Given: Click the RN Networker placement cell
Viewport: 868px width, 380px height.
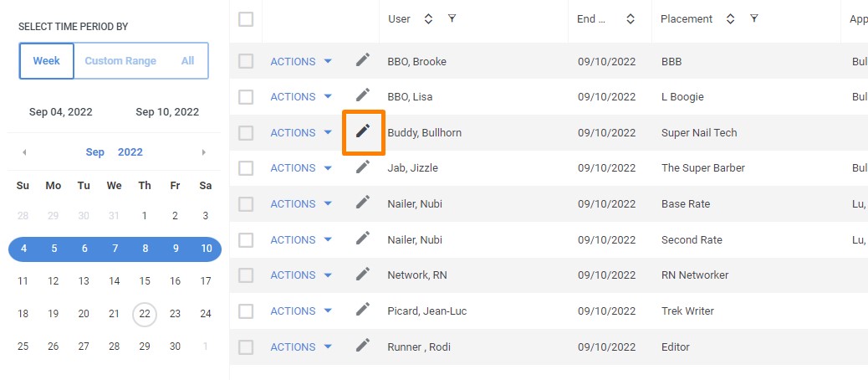Looking at the screenshot, I should click(695, 275).
